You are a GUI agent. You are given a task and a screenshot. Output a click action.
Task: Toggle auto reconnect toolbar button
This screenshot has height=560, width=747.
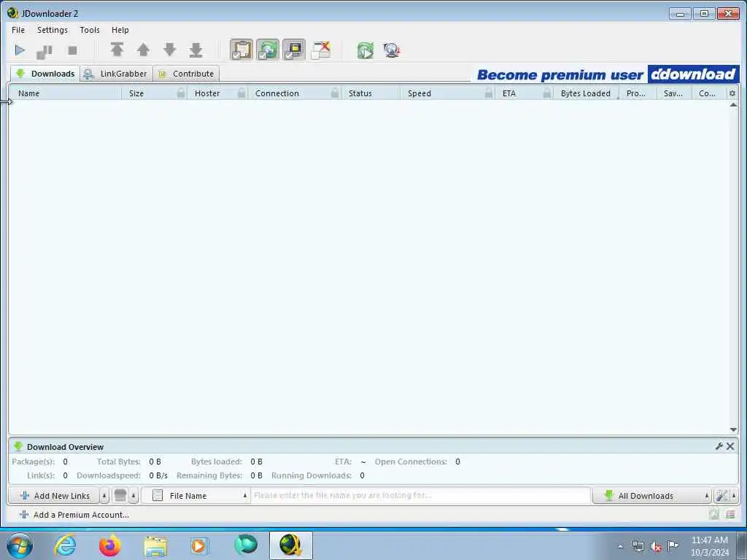click(x=268, y=50)
